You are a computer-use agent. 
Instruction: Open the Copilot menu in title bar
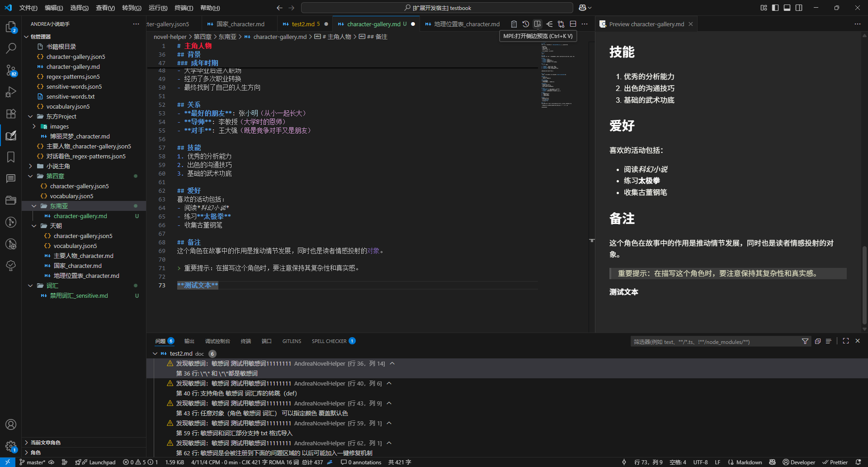click(x=585, y=8)
